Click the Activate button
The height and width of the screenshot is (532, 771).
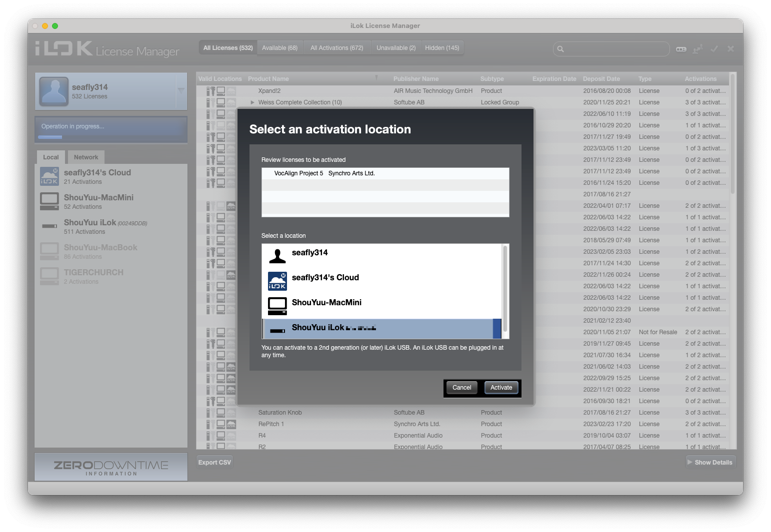[x=501, y=388]
